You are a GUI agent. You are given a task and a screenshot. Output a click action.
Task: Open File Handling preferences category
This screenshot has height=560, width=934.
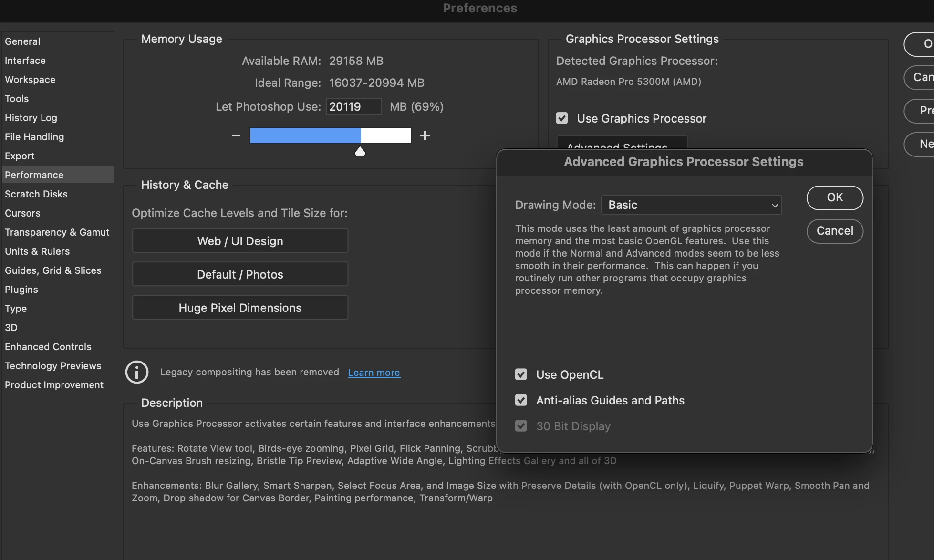pos(34,137)
